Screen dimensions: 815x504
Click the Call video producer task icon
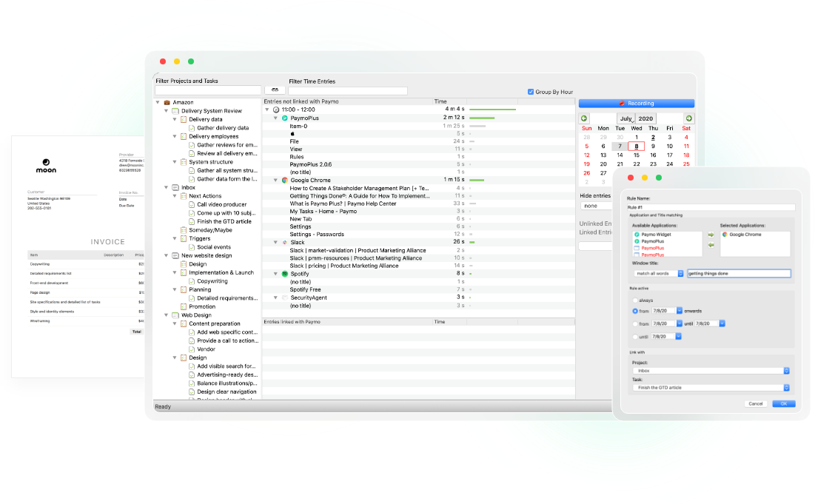point(192,205)
